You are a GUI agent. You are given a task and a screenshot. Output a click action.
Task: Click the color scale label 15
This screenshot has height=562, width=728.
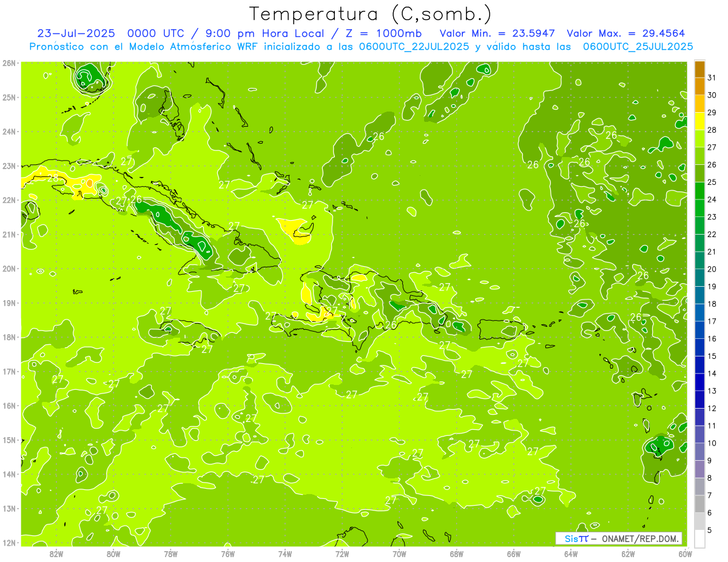(x=712, y=356)
